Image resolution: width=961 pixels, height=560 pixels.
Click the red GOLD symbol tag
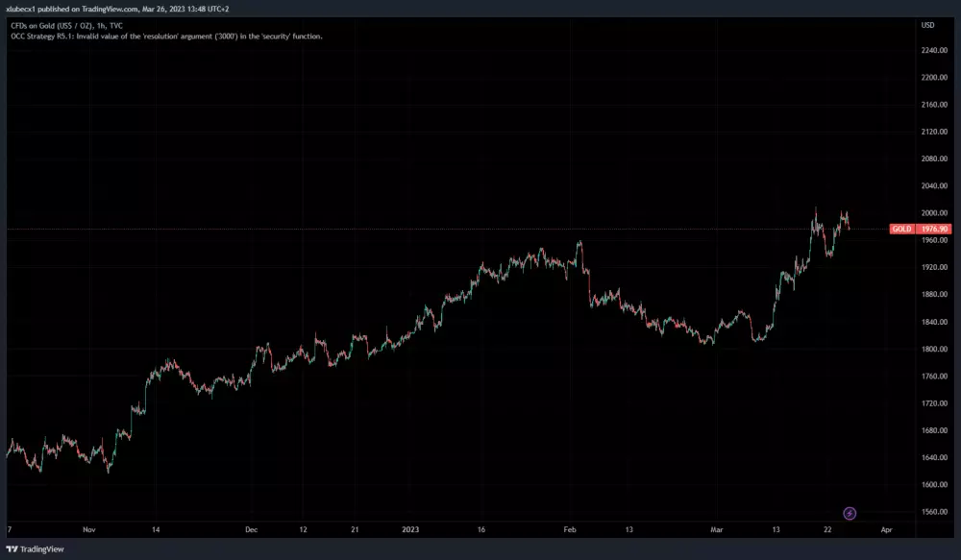[901, 230]
